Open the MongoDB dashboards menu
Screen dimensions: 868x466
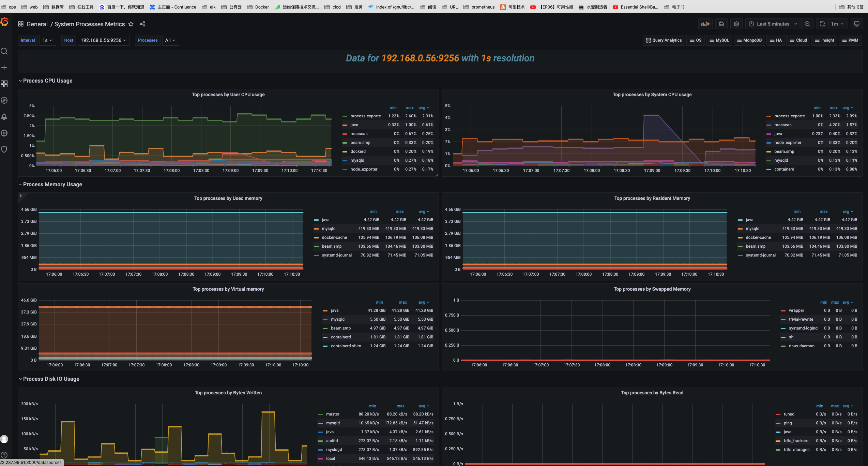click(x=749, y=40)
